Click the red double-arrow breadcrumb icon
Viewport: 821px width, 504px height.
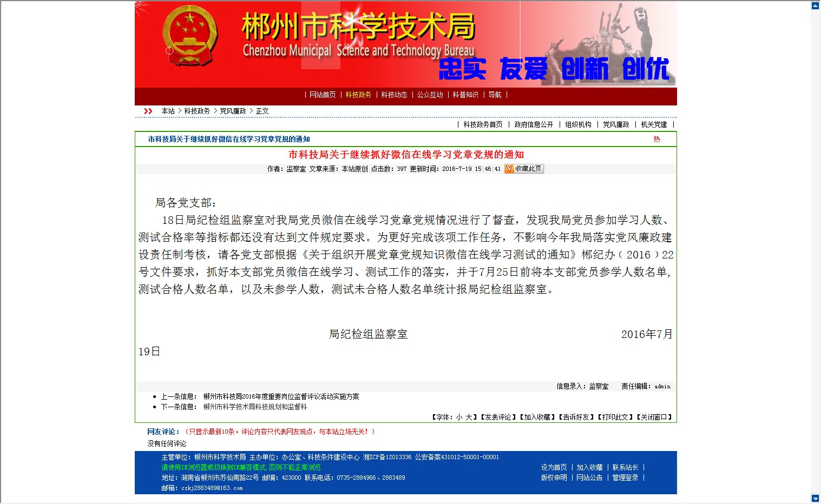(x=148, y=111)
